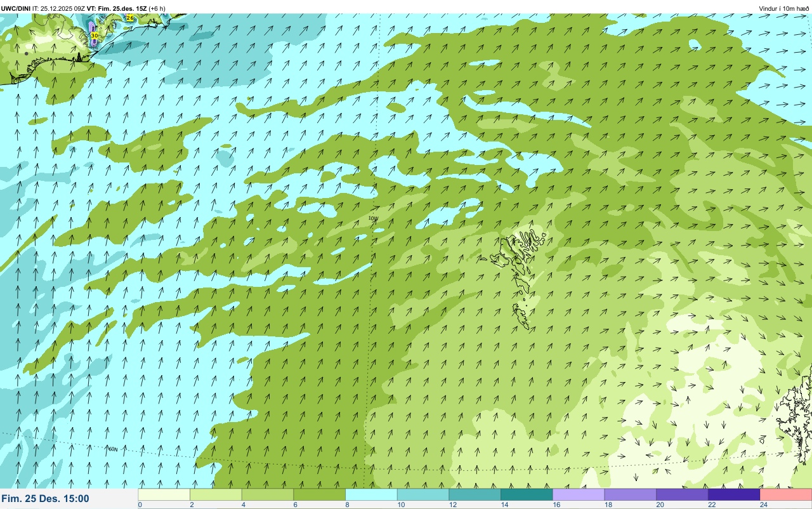Select the pale cyan 8–10 legend swatch

coord(372,494)
